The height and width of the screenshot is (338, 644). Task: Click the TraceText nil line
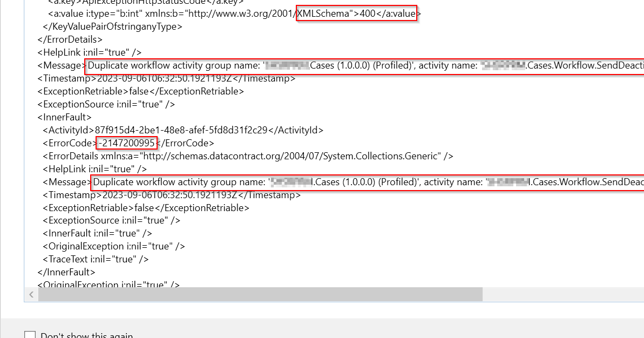96,259
